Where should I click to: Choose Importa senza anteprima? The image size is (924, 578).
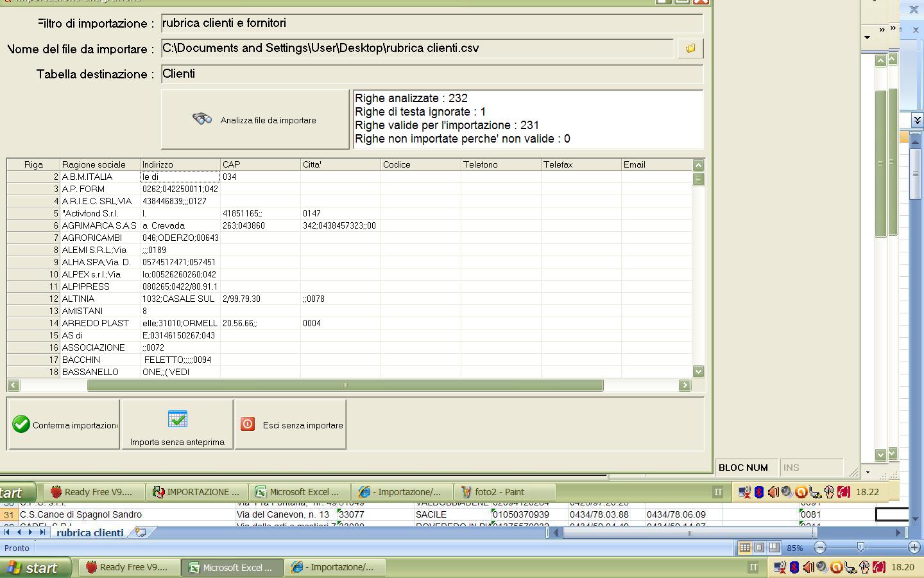pos(177,425)
